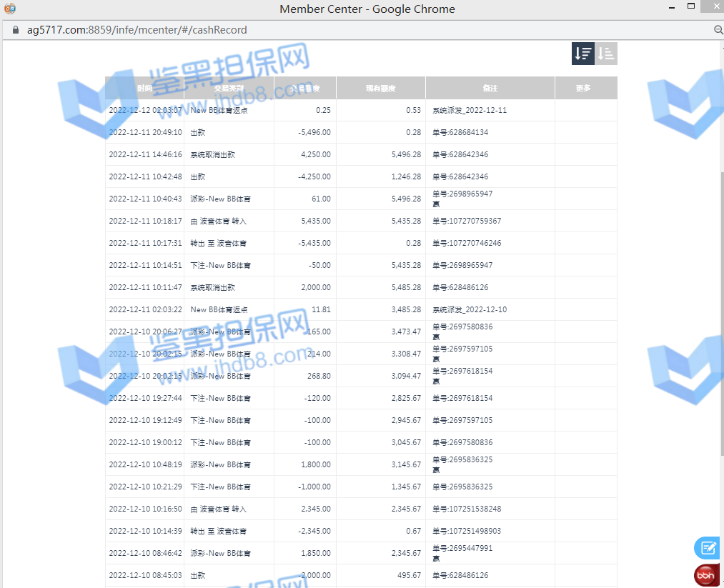Switch to ascending sort order icon
Screen dimensions: 724x588
click(606, 54)
